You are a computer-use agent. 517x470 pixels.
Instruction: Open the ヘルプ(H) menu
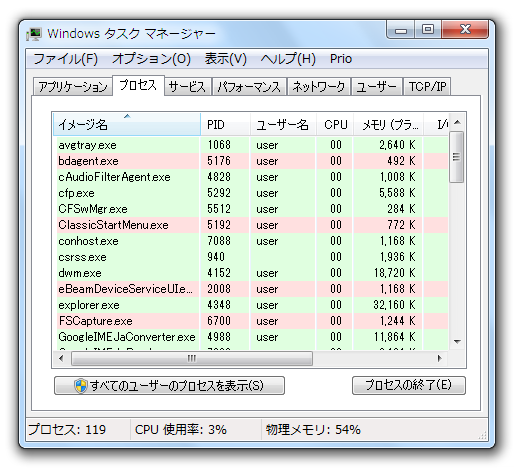click(288, 59)
